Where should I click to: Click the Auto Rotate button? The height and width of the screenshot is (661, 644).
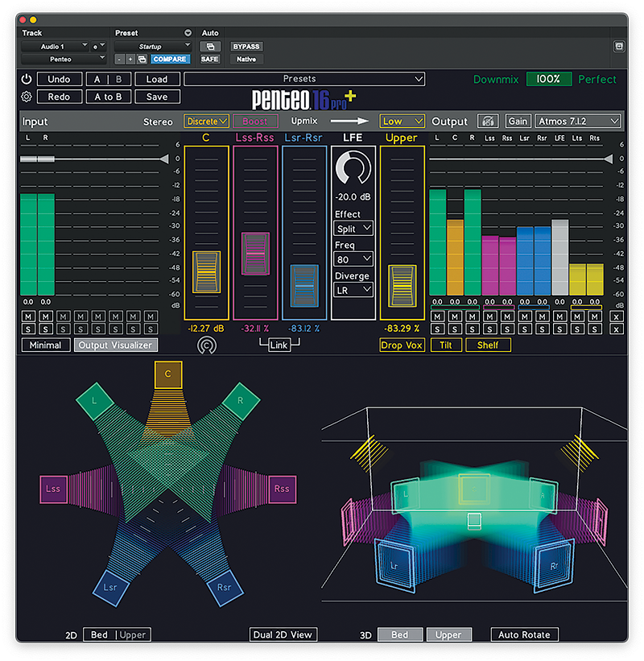tap(525, 635)
